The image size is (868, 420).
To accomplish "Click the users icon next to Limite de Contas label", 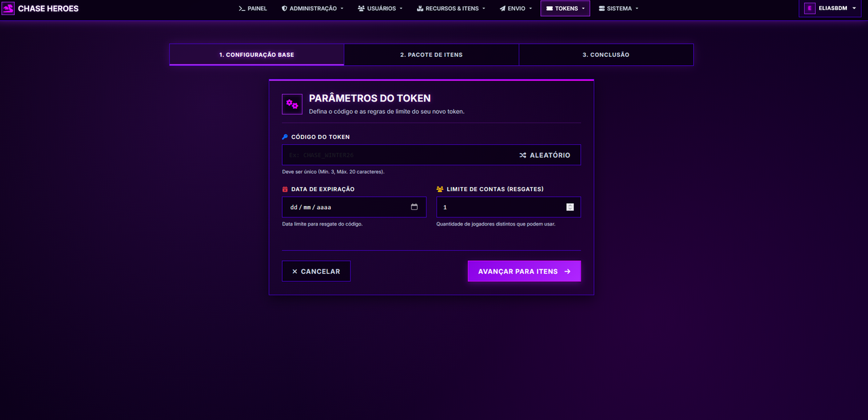I will (440, 189).
